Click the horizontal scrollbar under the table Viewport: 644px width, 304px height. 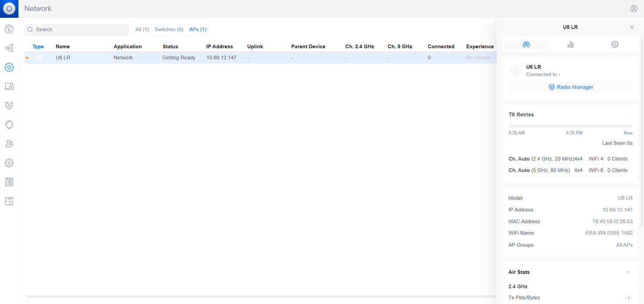click(261, 297)
